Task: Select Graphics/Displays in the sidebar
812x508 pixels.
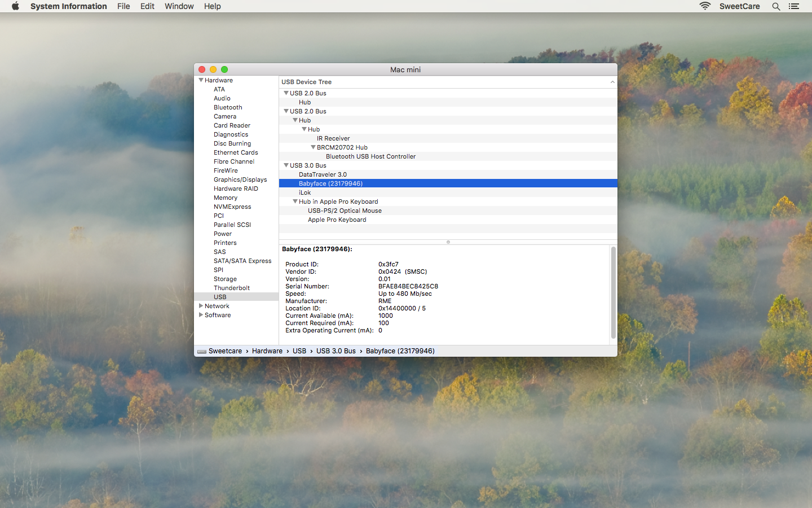Action: pos(240,179)
